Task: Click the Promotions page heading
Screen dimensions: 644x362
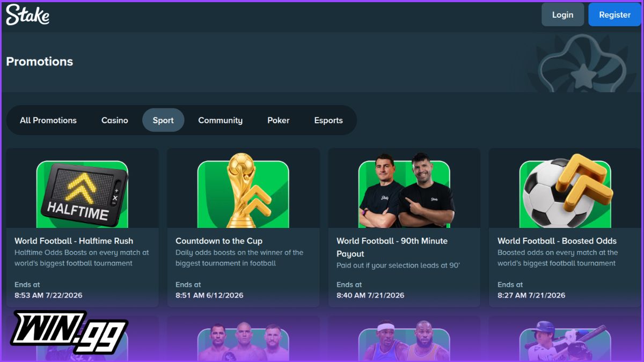Action: point(40,62)
